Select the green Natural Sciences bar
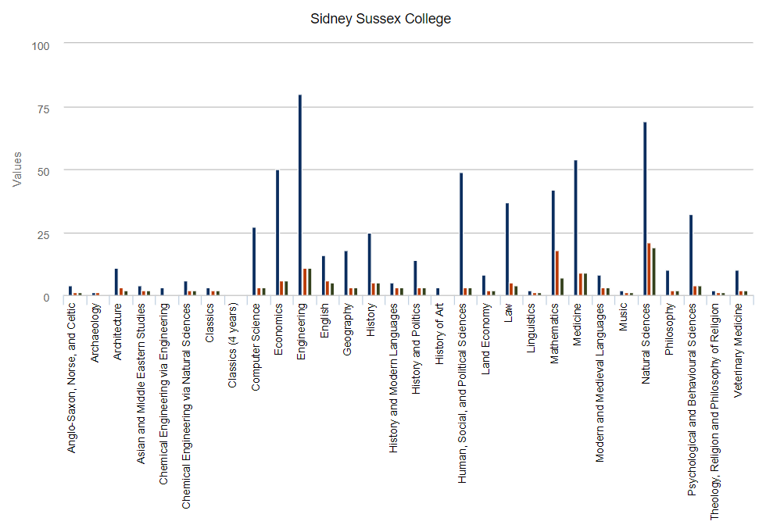The width and height of the screenshot is (766, 532). [653, 271]
